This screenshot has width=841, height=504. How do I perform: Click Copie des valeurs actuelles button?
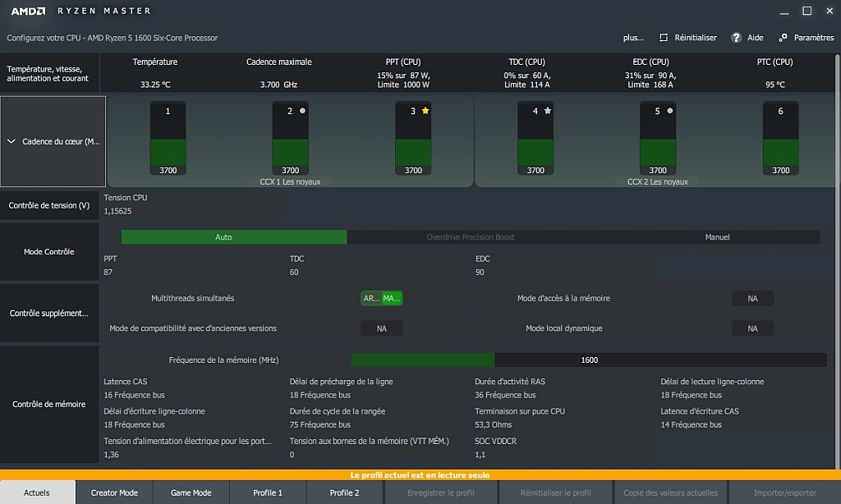pos(670,493)
